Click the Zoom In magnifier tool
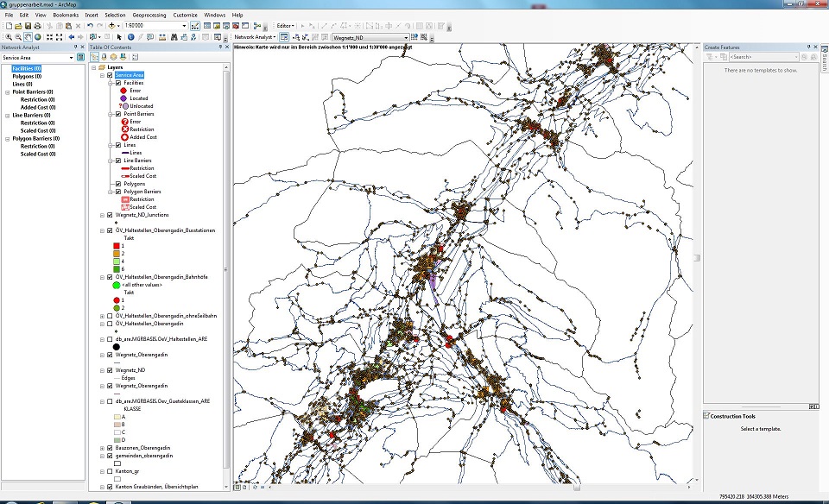Screen dimensions: 829x504 [x=8, y=37]
